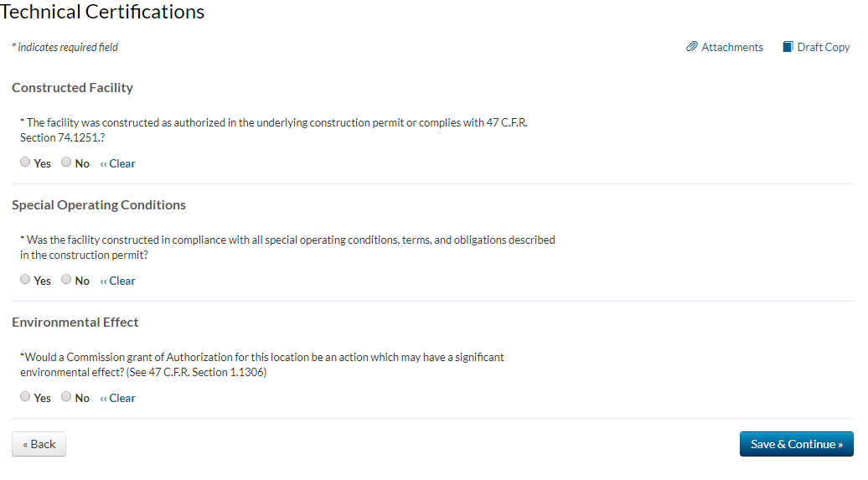Clear the Environmental Effect answer
868x480 pixels.
[118, 398]
